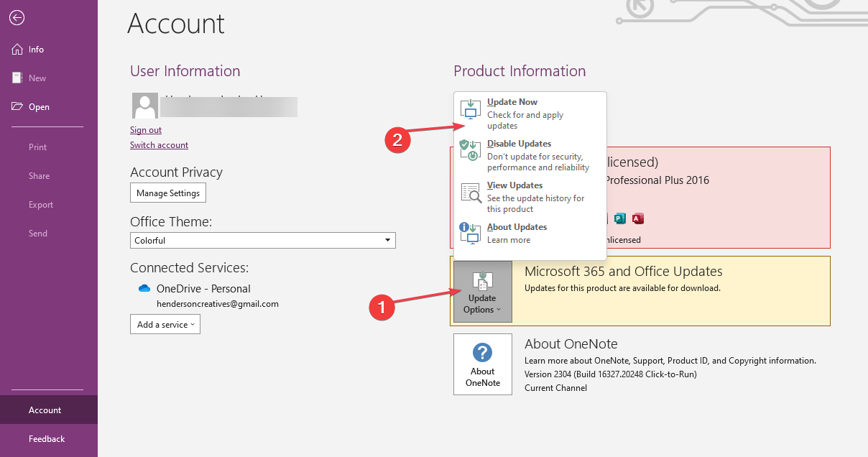Click the Version 2304 build text
This screenshot has height=457, width=868.
611,374
